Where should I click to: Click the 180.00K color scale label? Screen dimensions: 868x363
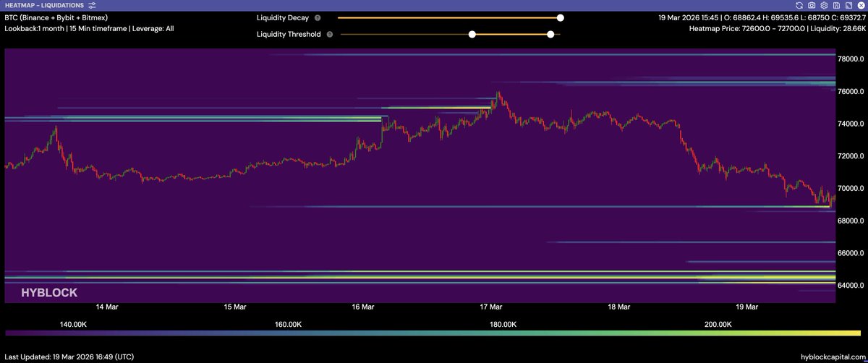503,325
